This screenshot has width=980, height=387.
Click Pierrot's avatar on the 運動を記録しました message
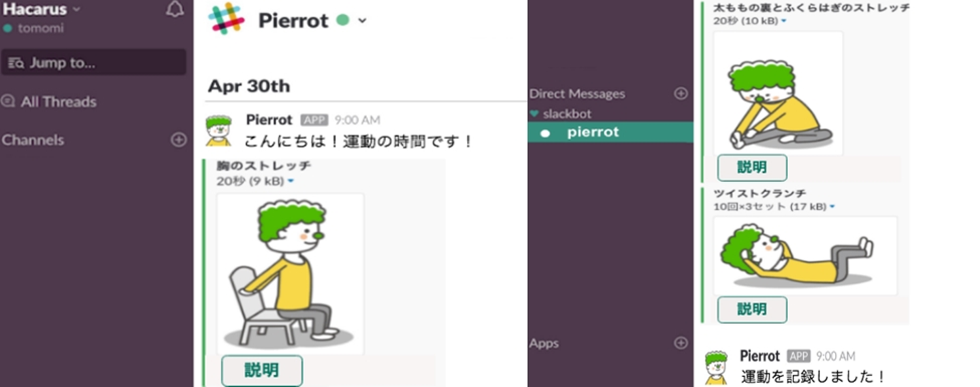[716, 367]
